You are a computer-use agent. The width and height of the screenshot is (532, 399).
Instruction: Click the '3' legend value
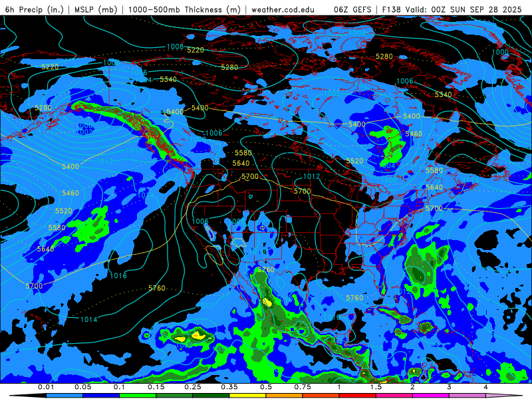pyautogui.click(x=449, y=387)
